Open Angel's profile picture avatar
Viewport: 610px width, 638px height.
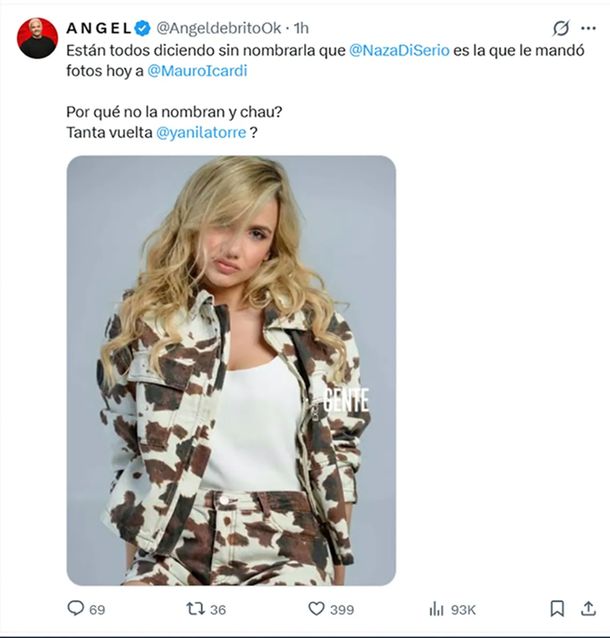pos(38,38)
